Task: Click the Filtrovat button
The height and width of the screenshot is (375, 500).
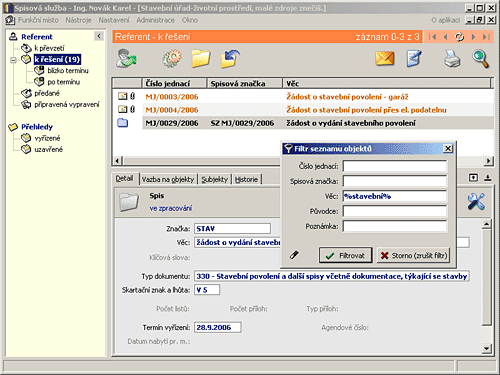Action: click(345, 255)
